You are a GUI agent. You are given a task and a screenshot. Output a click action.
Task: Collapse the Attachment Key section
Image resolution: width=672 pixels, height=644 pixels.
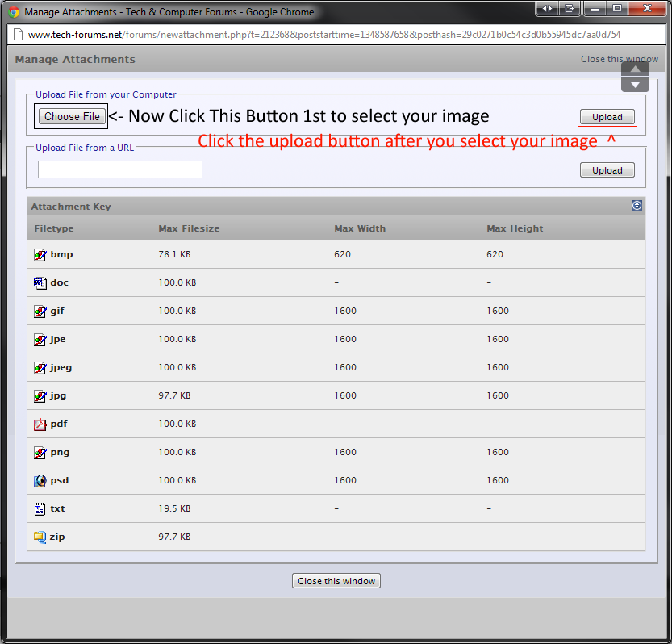[x=637, y=205]
